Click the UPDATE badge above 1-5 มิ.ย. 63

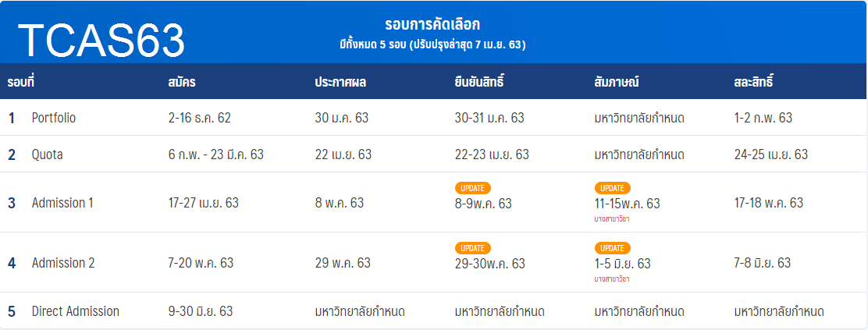[x=612, y=248]
